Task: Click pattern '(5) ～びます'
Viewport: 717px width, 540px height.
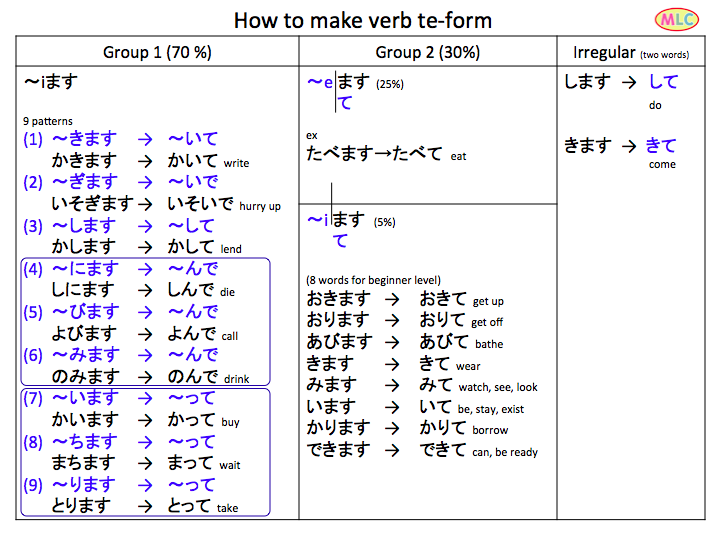Action: [71, 311]
